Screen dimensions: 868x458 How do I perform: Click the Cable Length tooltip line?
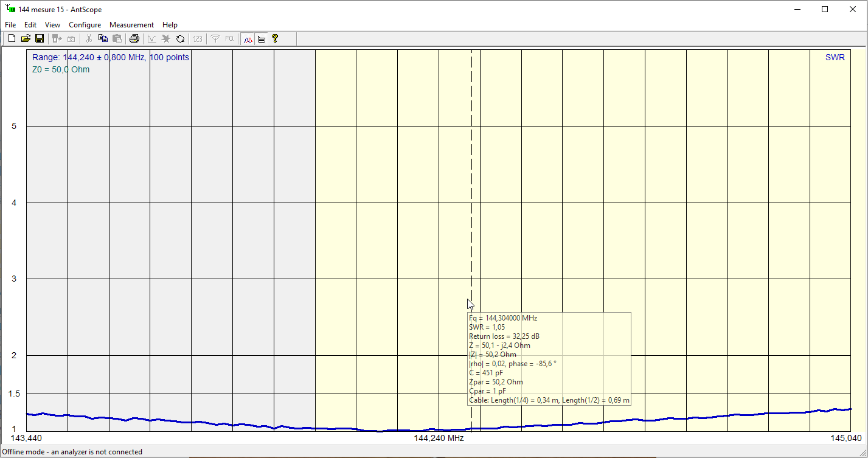pyautogui.click(x=549, y=400)
